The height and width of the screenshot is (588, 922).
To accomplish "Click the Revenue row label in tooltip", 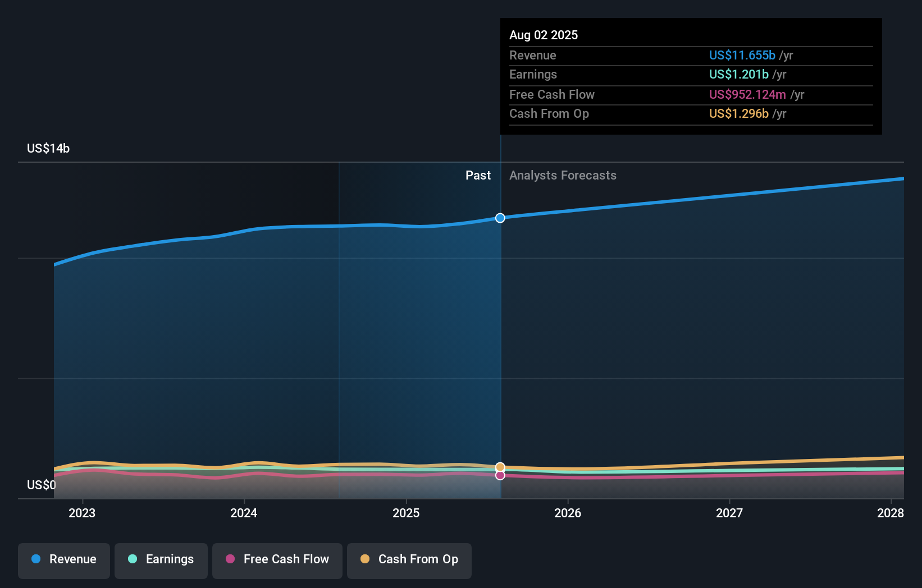I will point(532,55).
